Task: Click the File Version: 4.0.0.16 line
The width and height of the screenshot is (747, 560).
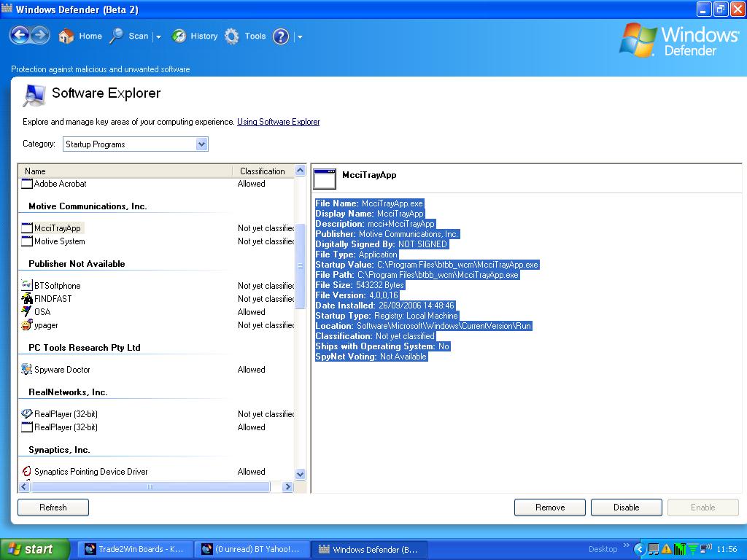Action: [x=357, y=295]
